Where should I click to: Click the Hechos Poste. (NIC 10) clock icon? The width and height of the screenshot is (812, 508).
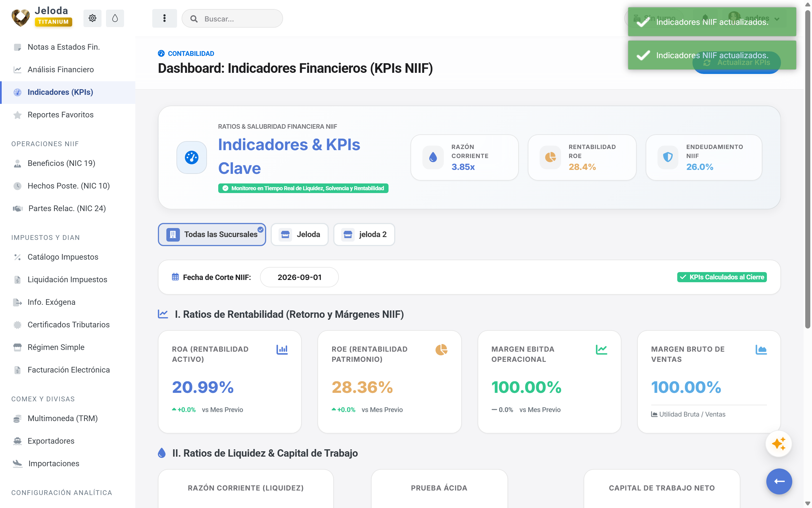[17, 186]
